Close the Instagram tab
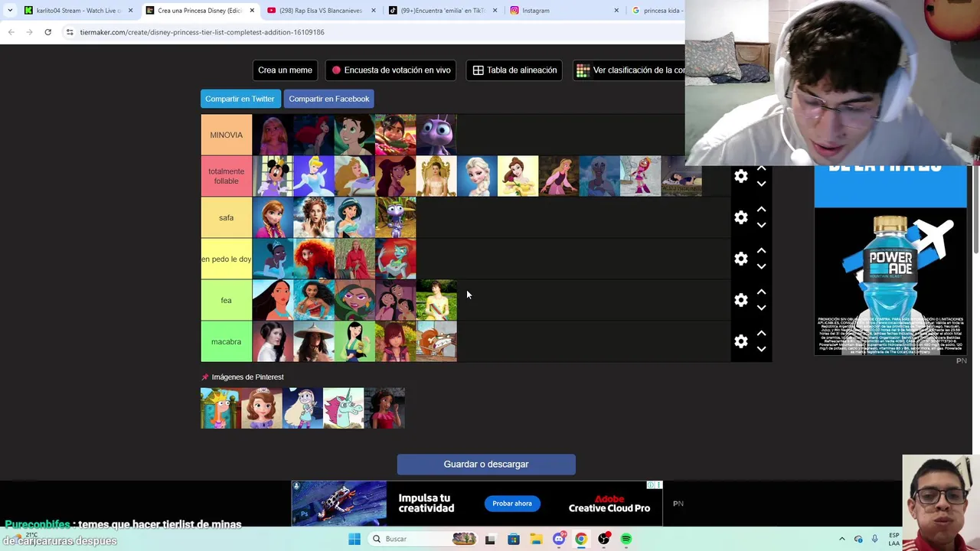The height and width of the screenshot is (551, 980). (x=616, y=11)
